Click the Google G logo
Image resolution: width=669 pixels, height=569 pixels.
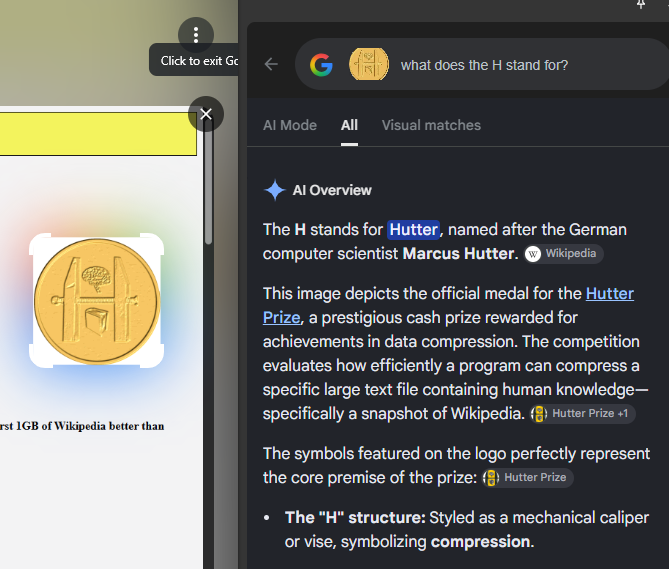click(321, 65)
